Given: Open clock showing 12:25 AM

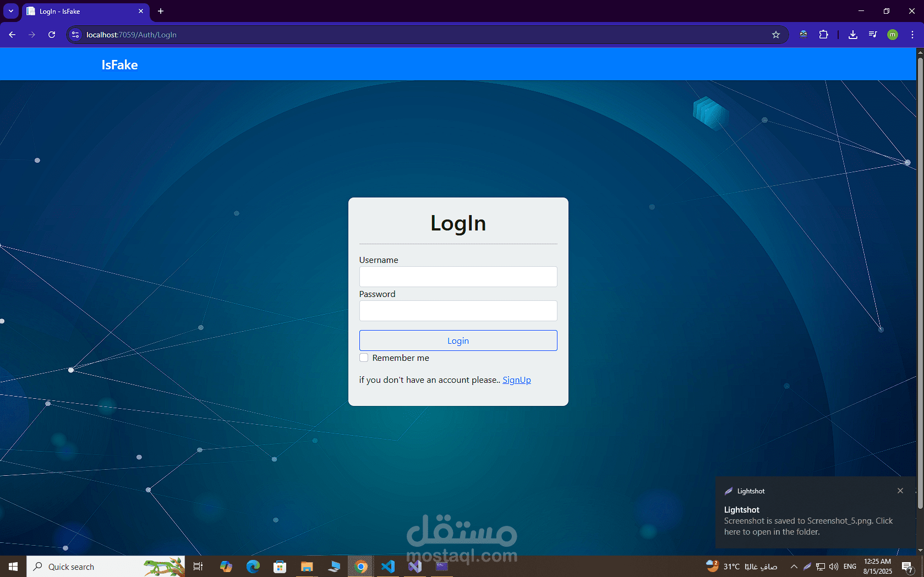Looking at the screenshot, I should tap(877, 567).
